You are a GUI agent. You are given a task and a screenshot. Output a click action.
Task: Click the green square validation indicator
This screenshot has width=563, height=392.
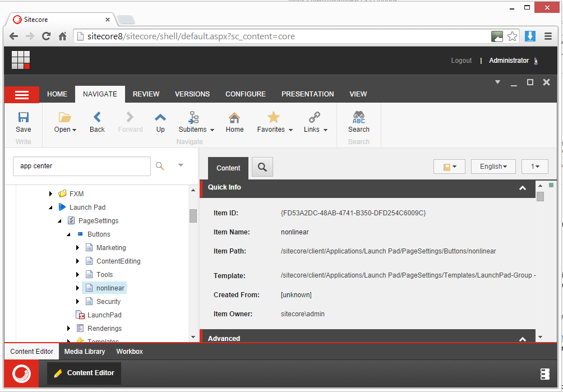[x=551, y=185]
